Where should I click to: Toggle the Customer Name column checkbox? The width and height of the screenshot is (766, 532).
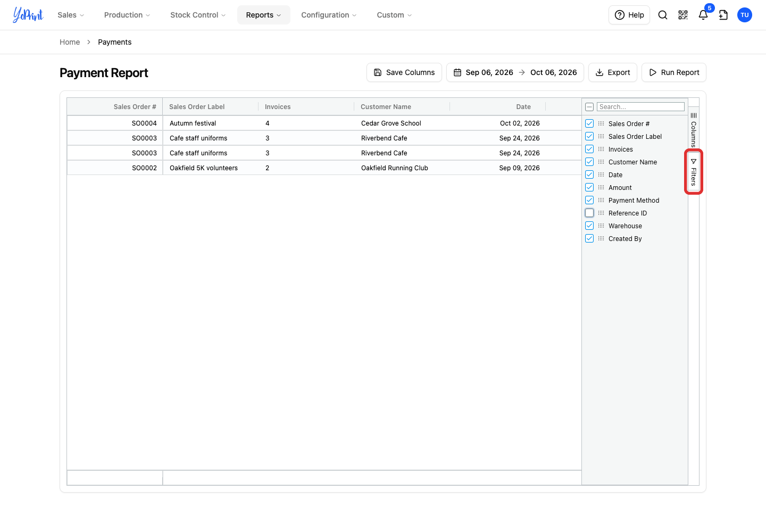(x=589, y=162)
